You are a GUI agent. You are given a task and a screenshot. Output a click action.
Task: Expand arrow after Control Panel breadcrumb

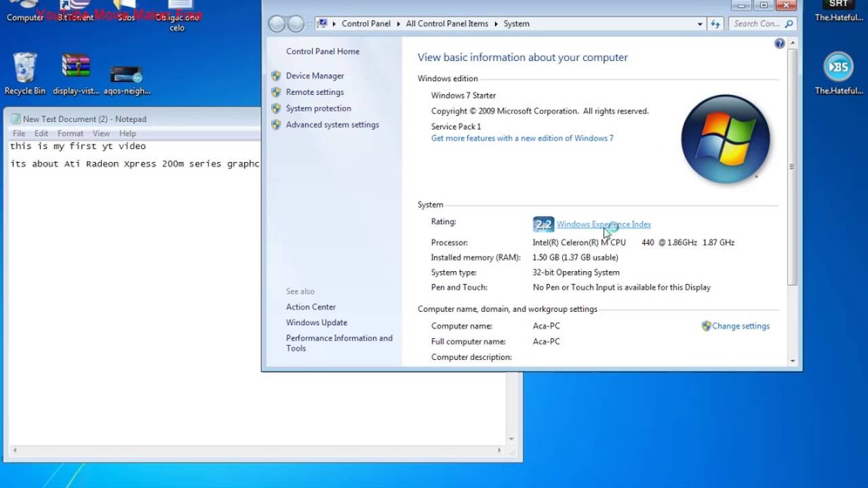click(398, 24)
